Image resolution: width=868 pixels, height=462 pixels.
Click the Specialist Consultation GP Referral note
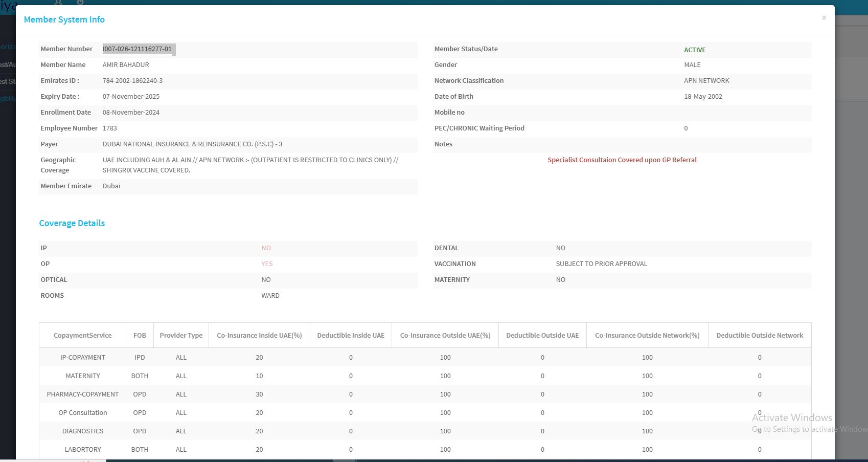pos(622,160)
